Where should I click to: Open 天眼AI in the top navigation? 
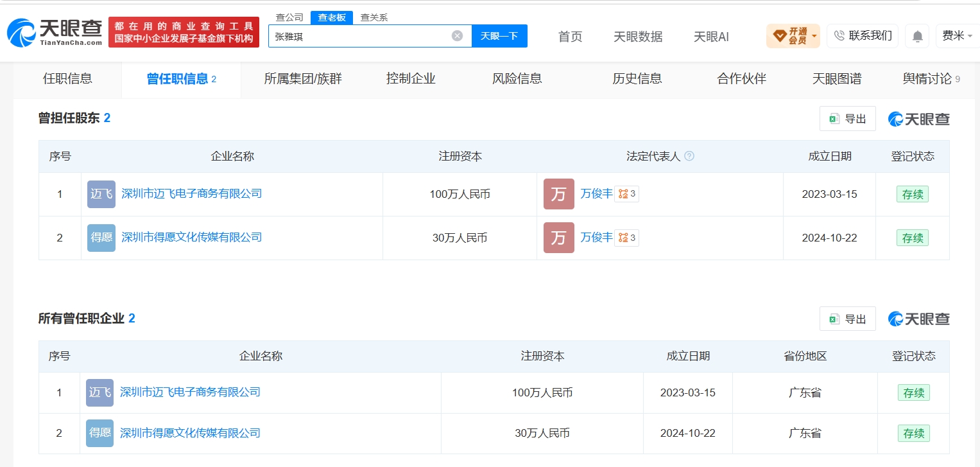pos(711,37)
